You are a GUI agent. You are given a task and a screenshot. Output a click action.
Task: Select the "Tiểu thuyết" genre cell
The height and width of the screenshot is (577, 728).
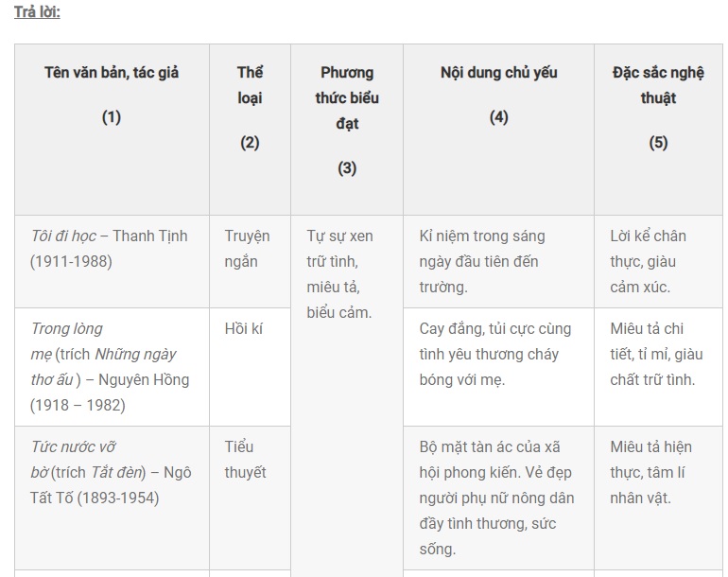point(245,459)
